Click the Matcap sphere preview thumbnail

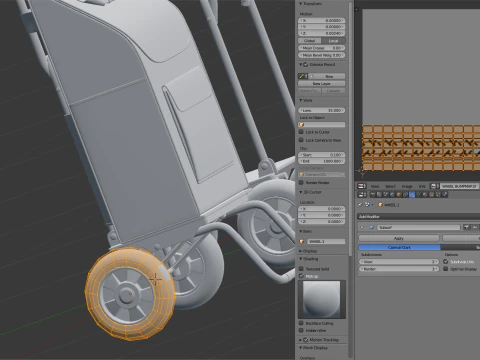point(322,299)
